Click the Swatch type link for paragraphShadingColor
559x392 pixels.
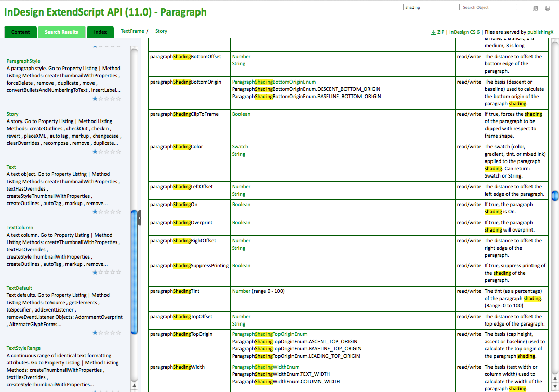(239, 147)
